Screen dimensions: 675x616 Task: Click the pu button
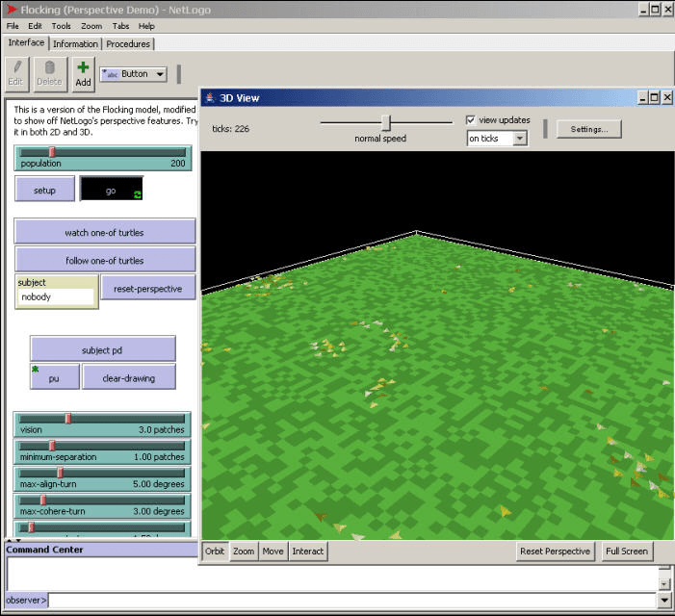54,377
